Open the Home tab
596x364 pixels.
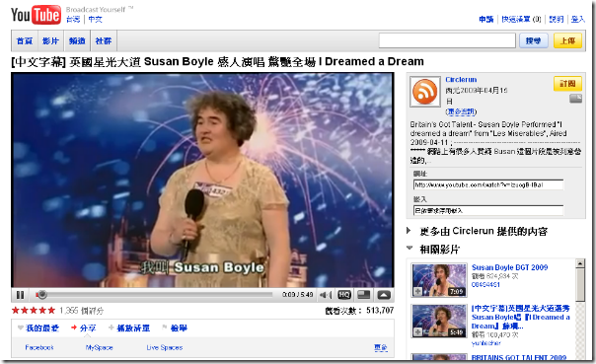(25, 40)
